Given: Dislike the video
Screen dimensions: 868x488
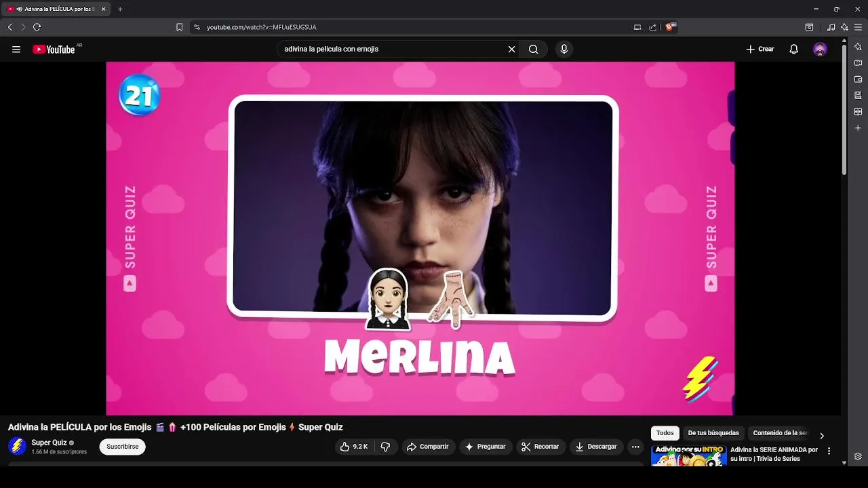Looking at the screenshot, I should coord(385,447).
